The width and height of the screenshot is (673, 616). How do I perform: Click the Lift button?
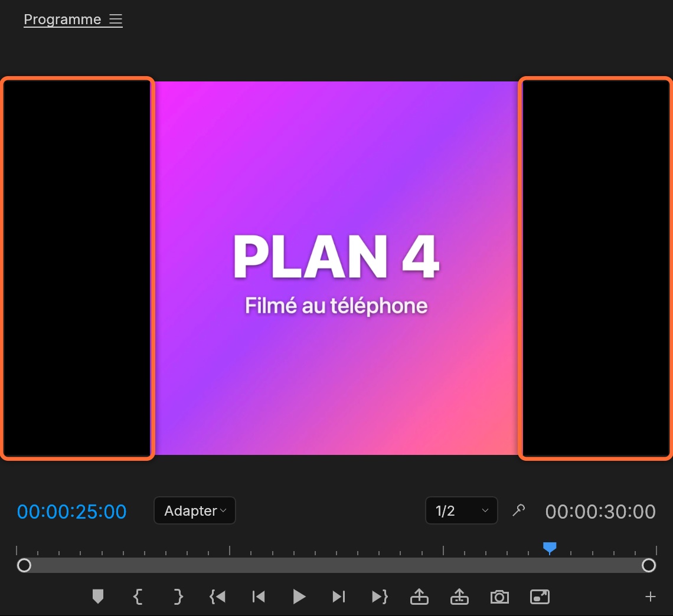point(419,597)
